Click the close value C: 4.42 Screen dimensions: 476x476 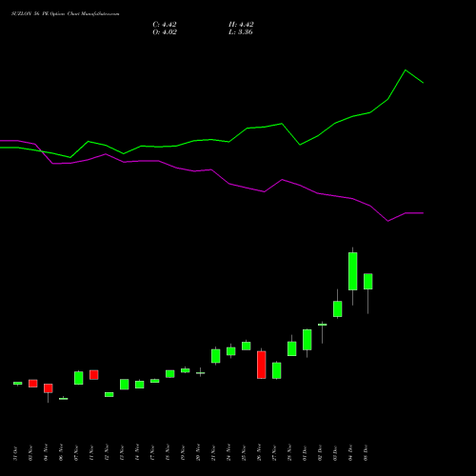165,25
